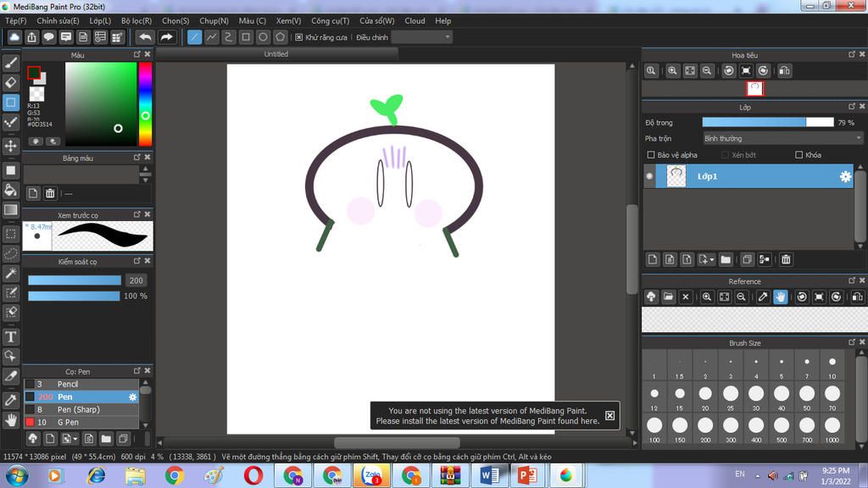
Task: Select the Pencil brush in brush list
Action: point(81,384)
